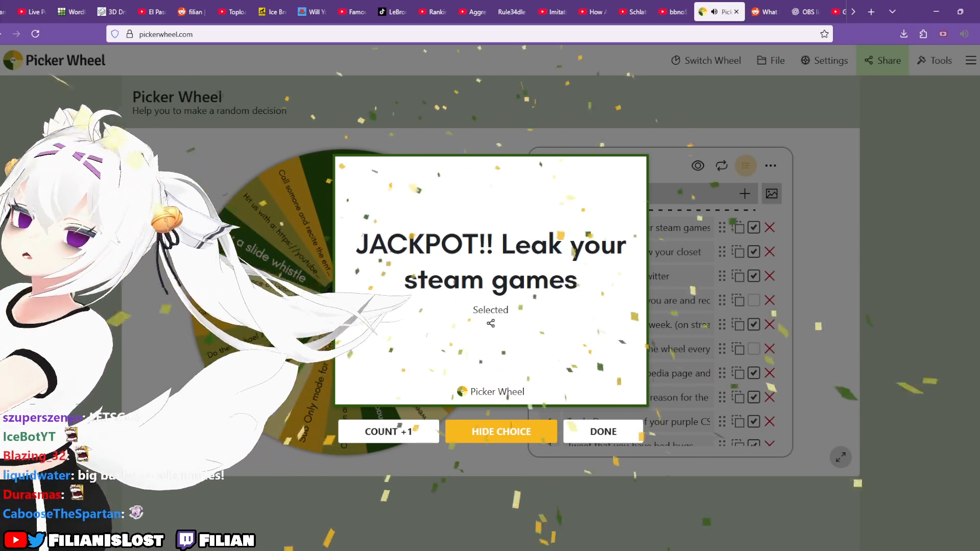Image resolution: width=980 pixels, height=551 pixels.
Task: Uncheck the 'steam games' row checkbox
Action: click(754, 228)
